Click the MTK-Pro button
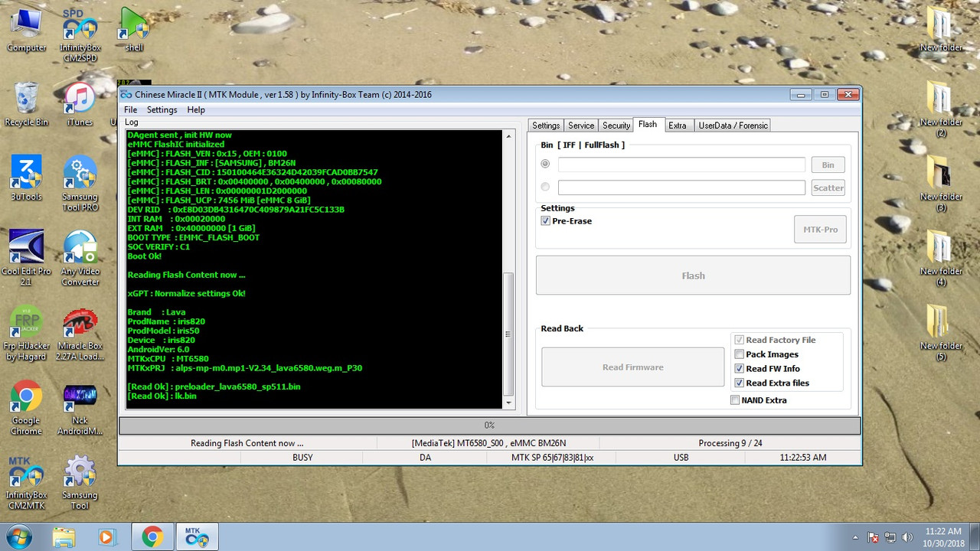The image size is (980, 551). (x=820, y=230)
